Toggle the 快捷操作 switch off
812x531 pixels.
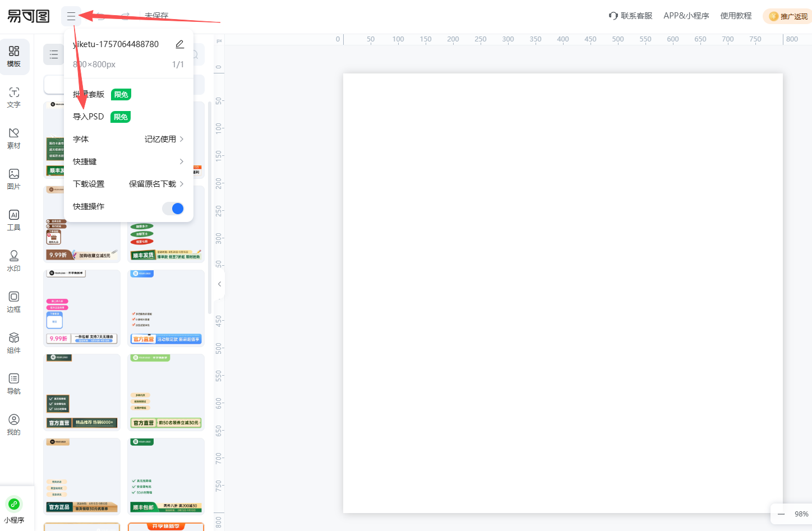pos(173,208)
